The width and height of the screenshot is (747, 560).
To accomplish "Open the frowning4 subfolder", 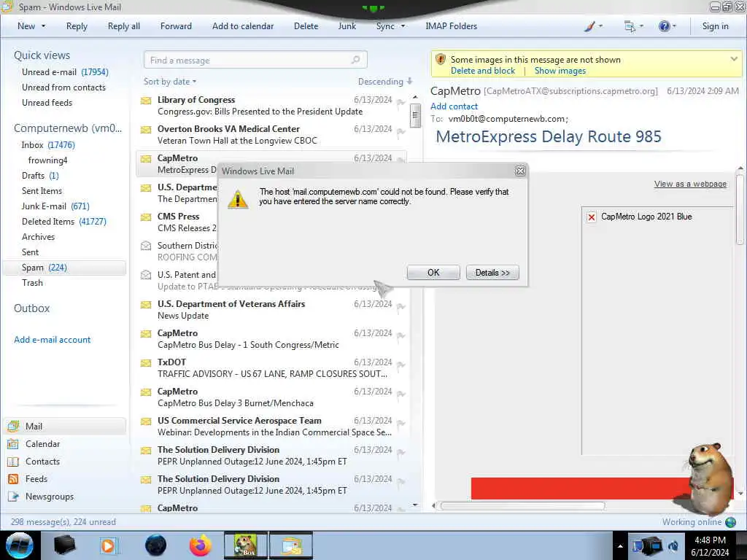I will coord(47,160).
